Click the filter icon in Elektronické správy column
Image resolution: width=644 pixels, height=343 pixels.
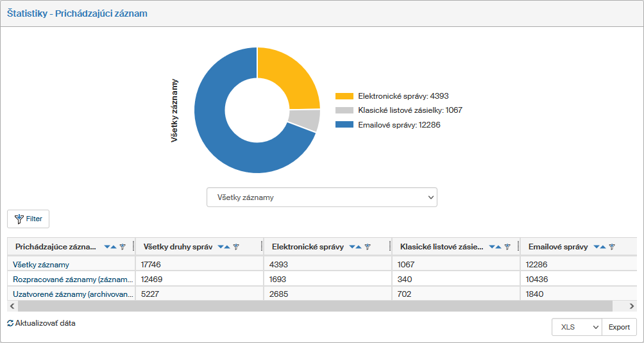pos(368,247)
